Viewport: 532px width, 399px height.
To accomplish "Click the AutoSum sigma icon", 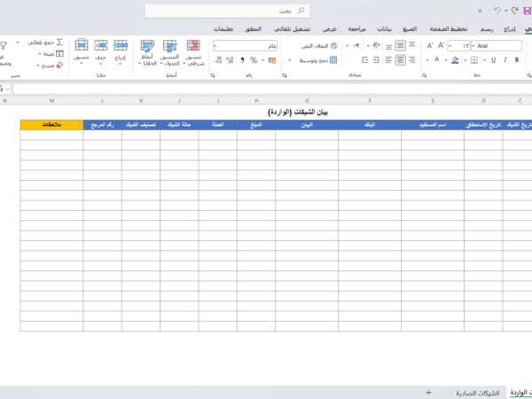I will [x=59, y=42].
